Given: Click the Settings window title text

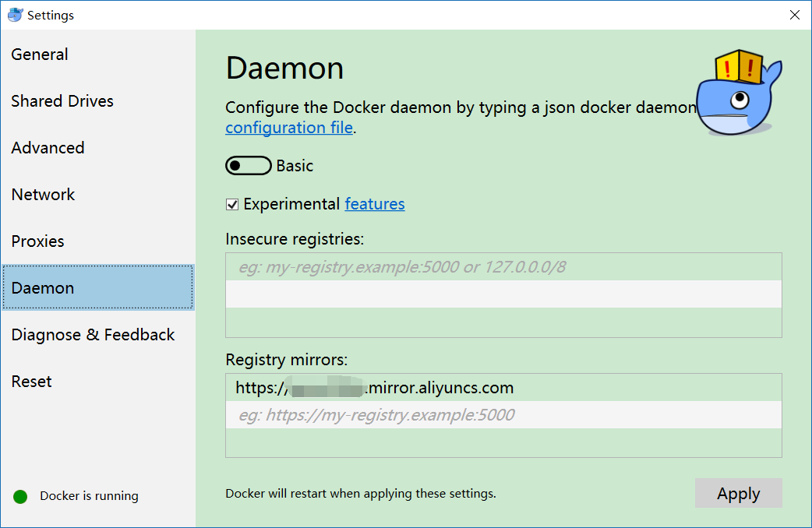Looking at the screenshot, I should point(51,16).
